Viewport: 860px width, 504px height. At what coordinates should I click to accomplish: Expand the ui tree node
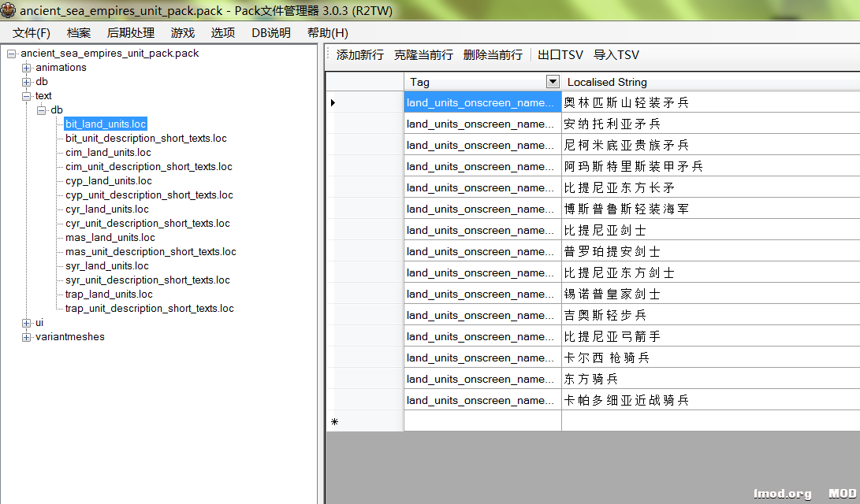pyautogui.click(x=26, y=322)
